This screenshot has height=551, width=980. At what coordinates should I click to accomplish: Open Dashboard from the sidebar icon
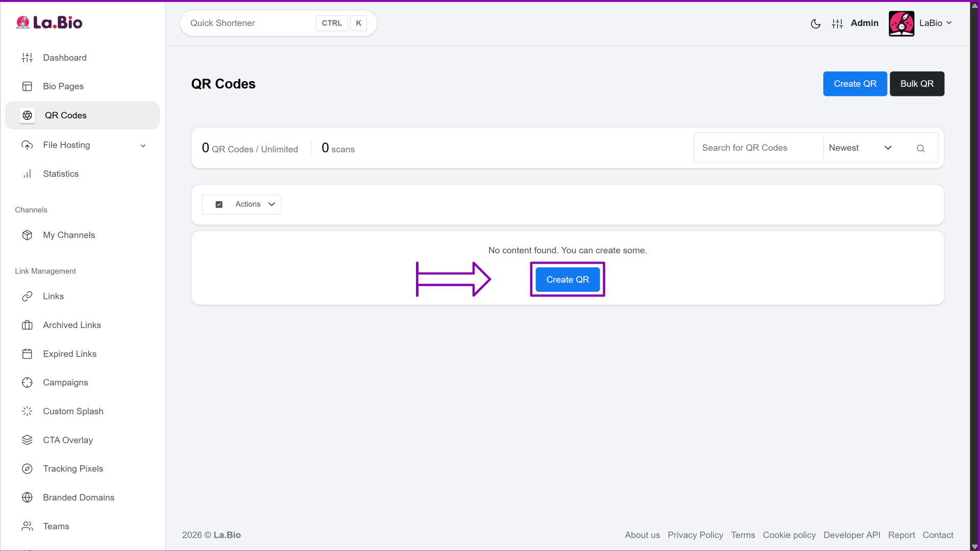27,58
